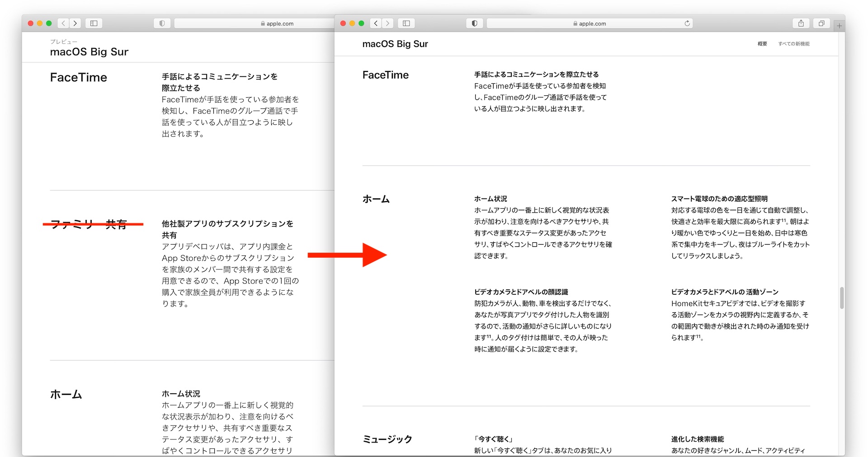
Task: Click the macOS Big Sur title in the left window
Action: click(x=89, y=52)
